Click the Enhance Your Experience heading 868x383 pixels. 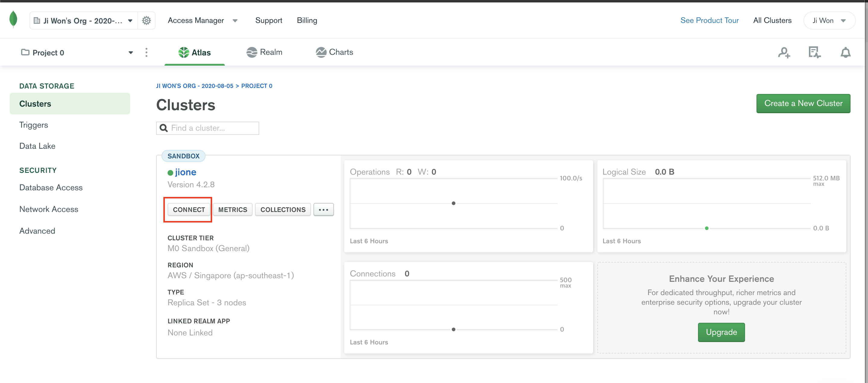tap(721, 279)
